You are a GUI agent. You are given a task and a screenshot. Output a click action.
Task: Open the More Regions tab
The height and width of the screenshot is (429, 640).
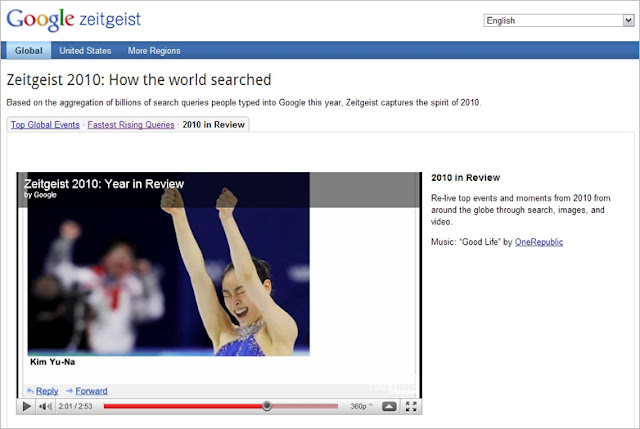tap(154, 51)
